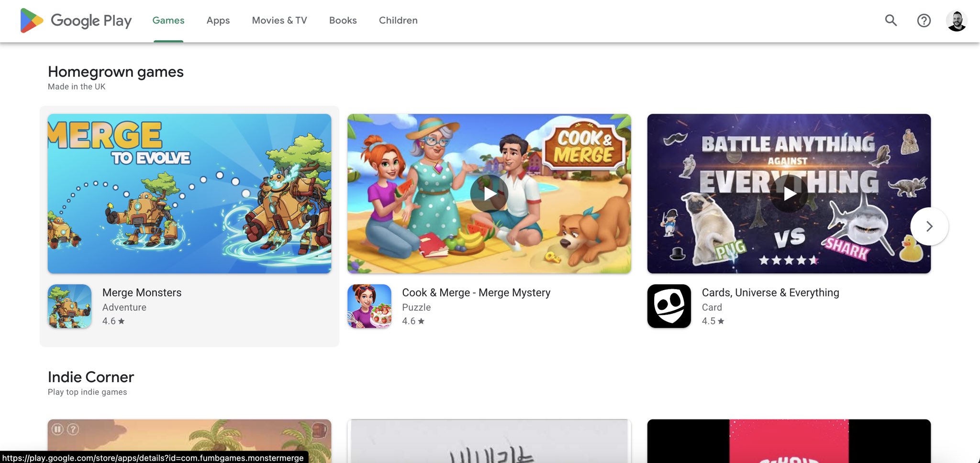Click the Made in the UK subtitle
Screen dimensions: 980x463
[77, 87]
